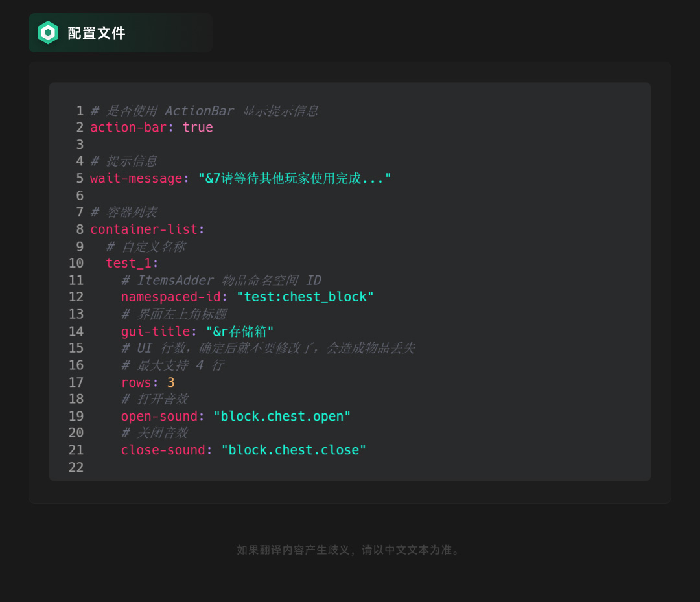Select the 'true' value on line 2

tap(198, 128)
